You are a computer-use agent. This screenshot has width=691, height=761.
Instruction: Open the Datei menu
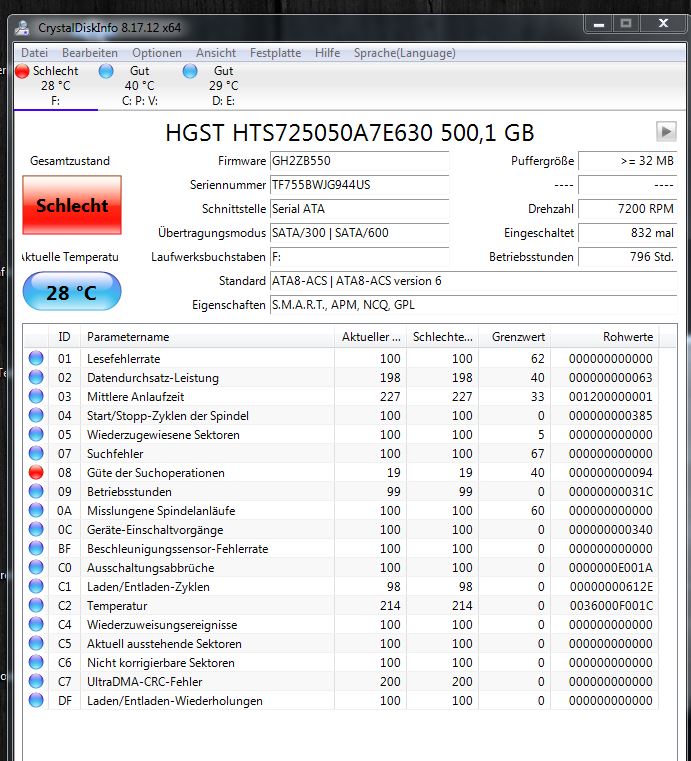click(x=34, y=53)
